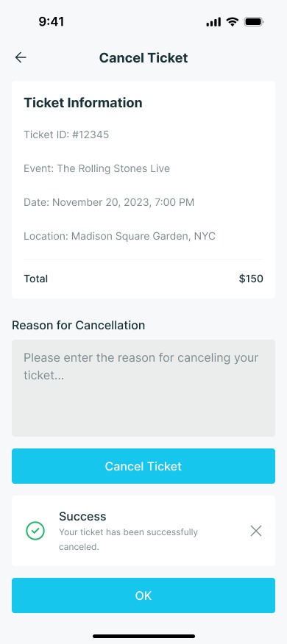Screen dimensions: 287x644
Task: Confirm with the OK button
Action: (143, 595)
